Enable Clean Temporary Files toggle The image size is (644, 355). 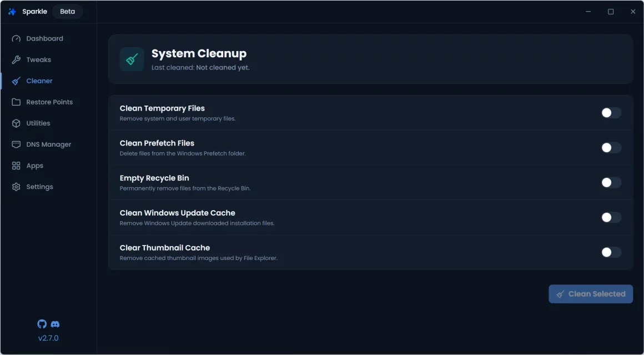[611, 113]
